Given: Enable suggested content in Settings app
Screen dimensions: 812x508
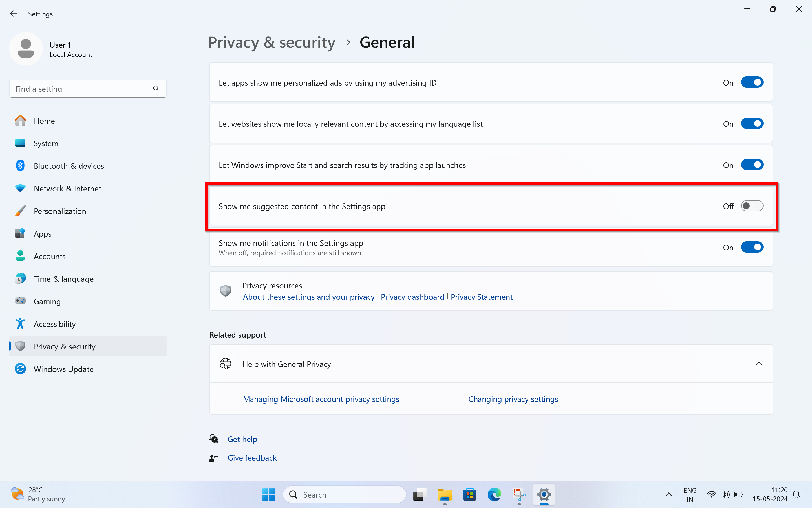Looking at the screenshot, I should (752, 206).
